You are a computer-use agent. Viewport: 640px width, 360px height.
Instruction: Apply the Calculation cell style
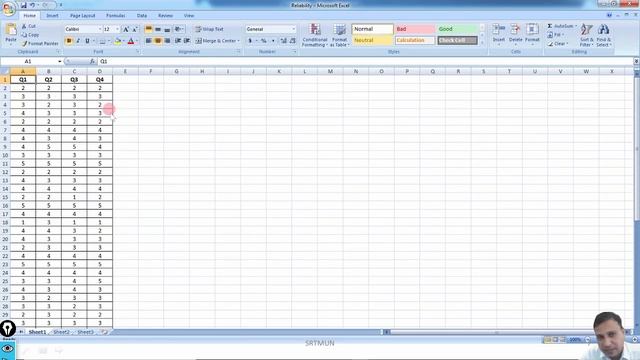tap(415, 40)
